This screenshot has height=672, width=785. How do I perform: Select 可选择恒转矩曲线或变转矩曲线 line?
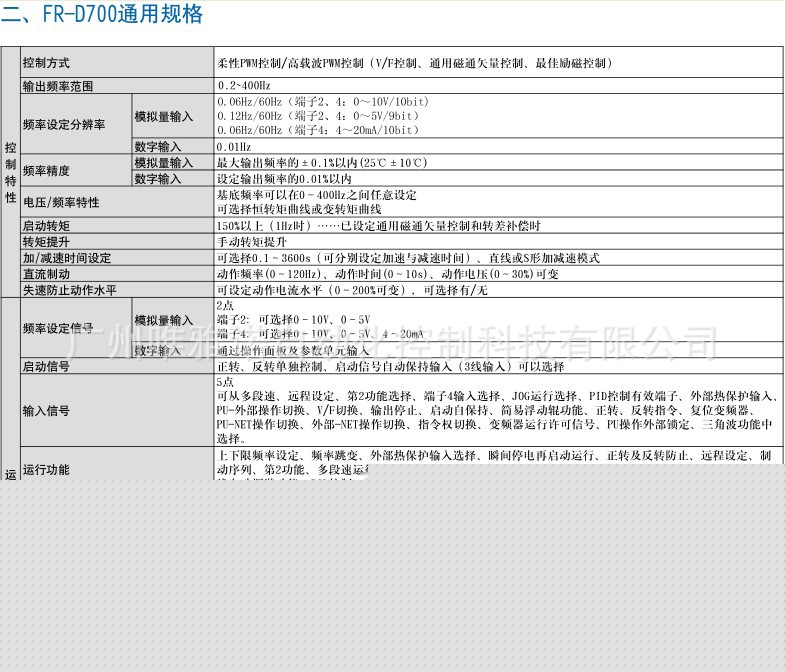[299, 209]
